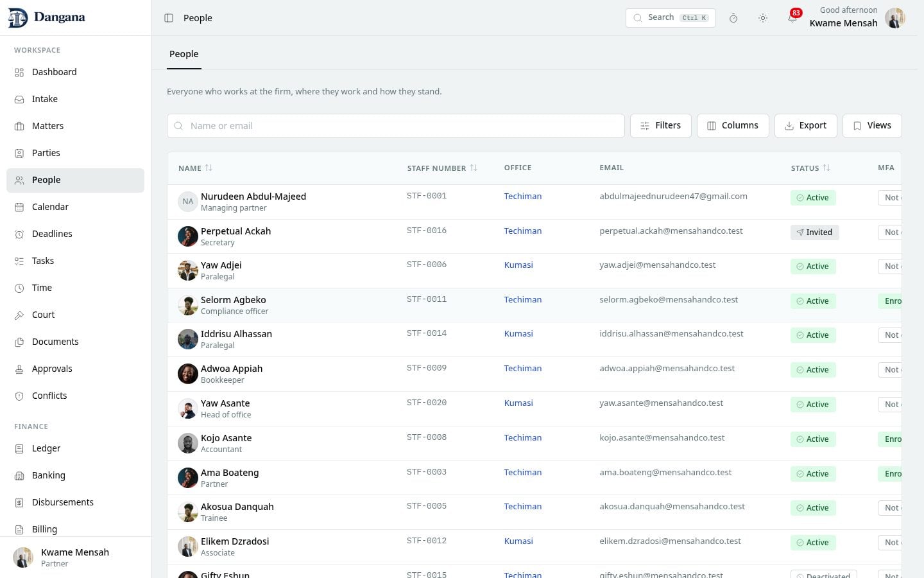
Task: Collapse the sidebar with the panel icon
Action: pos(169,18)
